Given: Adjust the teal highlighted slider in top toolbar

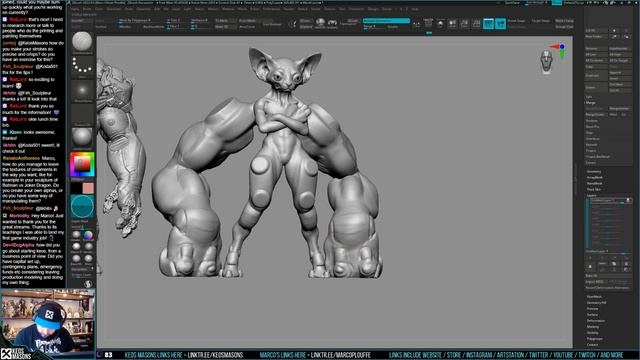Looking at the screenshot, I should point(386,20).
